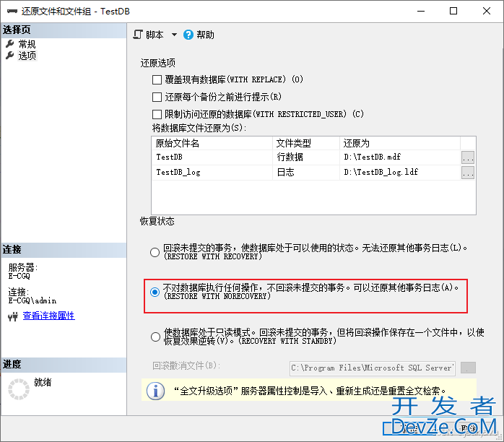Click the 文件类型 column header
Image resolution: width=504 pixels, height=442 pixels.
pos(306,143)
